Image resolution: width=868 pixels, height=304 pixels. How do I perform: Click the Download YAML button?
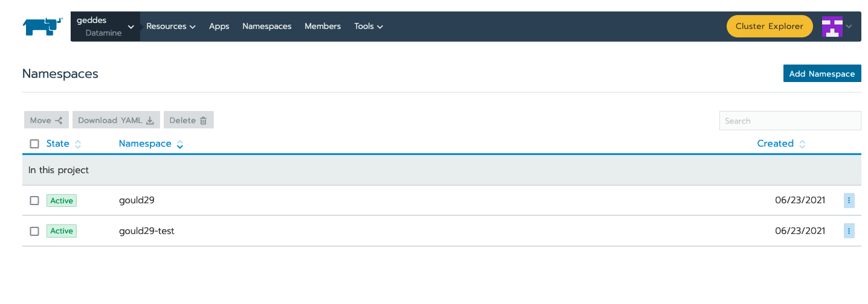116,120
